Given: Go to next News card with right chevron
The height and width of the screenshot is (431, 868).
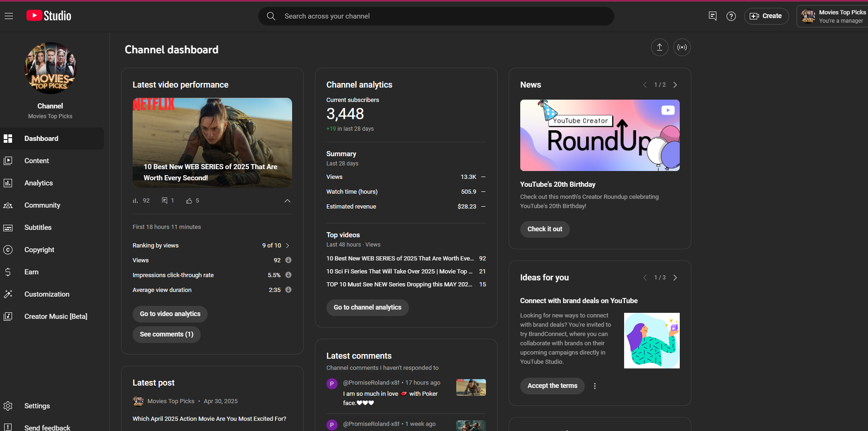Looking at the screenshot, I should click(x=675, y=85).
